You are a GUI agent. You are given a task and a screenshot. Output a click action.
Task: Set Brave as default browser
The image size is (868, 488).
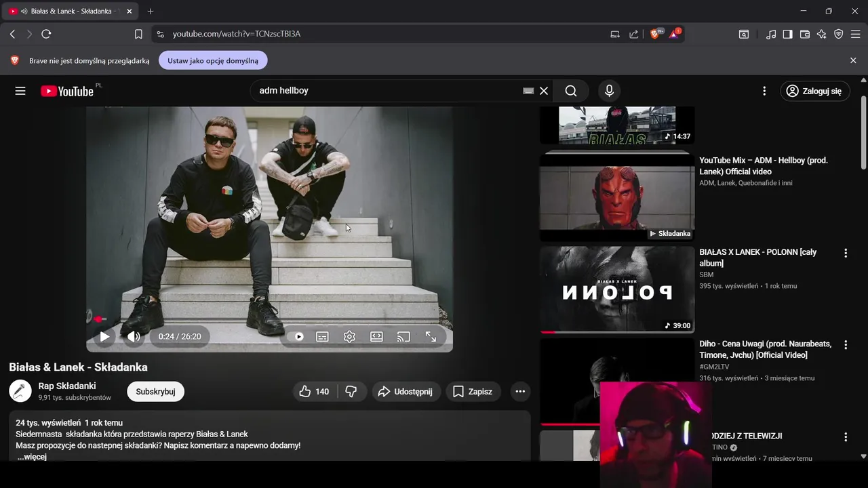pyautogui.click(x=213, y=60)
